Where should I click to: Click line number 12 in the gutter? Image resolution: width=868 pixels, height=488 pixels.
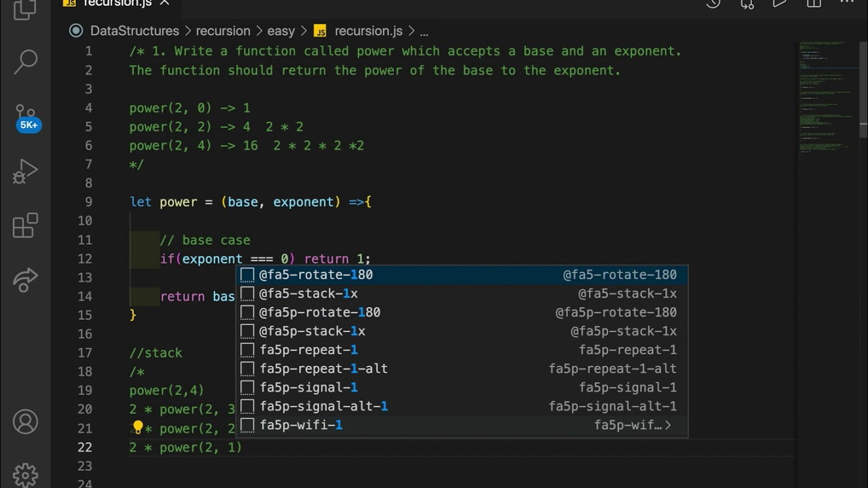(x=85, y=259)
